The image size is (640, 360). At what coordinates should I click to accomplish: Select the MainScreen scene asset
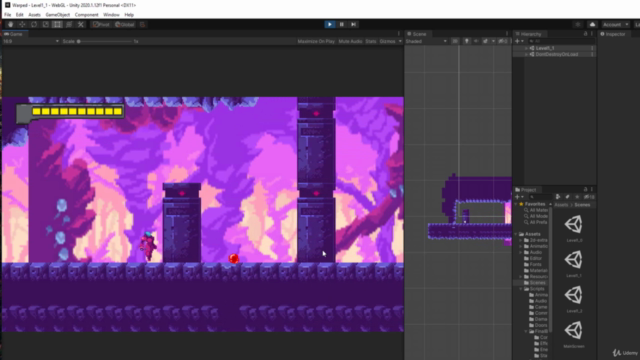574,335
